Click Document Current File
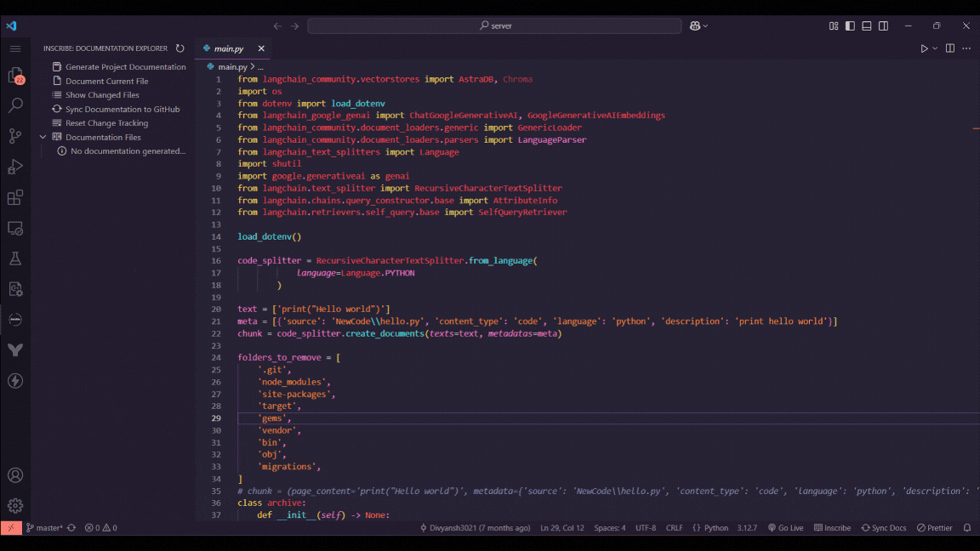This screenshot has width=980, height=551. [107, 82]
